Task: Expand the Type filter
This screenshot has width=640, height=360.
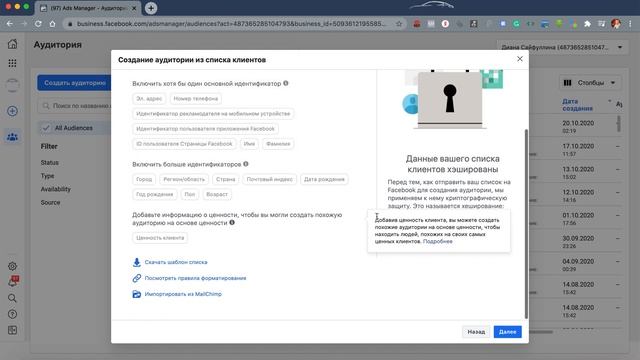Action: click(x=47, y=176)
